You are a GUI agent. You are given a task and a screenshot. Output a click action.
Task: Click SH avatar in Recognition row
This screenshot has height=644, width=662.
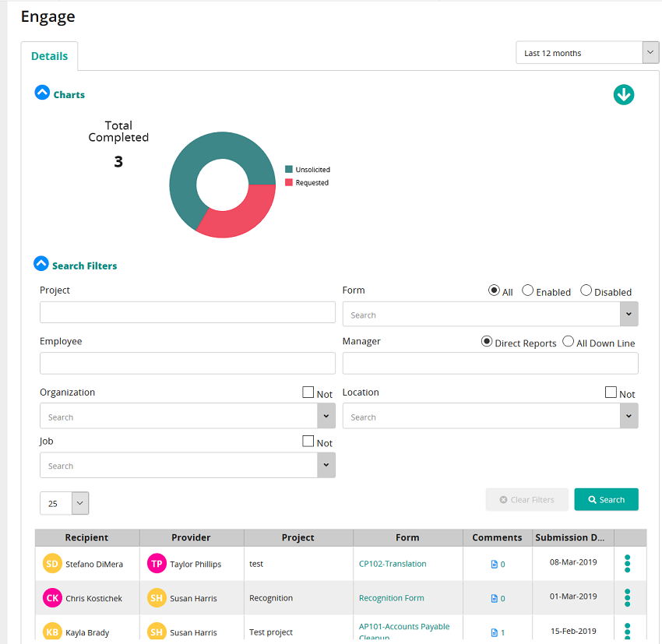[x=157, y=598]
